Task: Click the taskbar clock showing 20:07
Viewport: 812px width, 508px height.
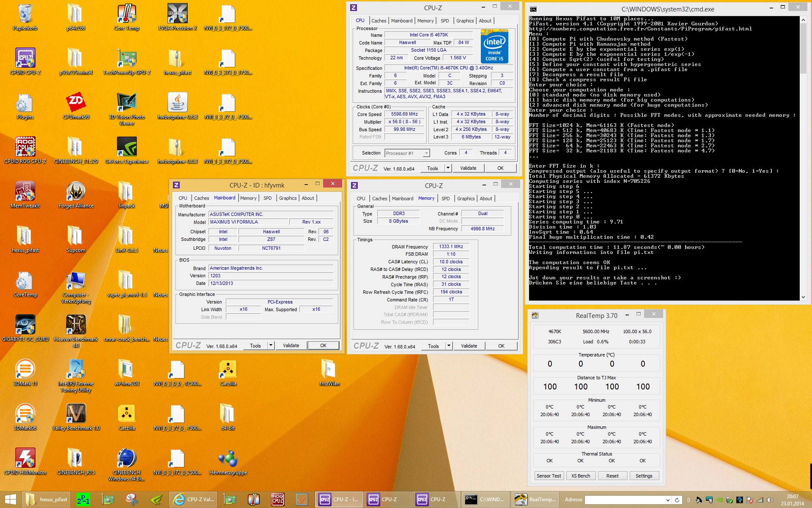Action: [792, 500]
